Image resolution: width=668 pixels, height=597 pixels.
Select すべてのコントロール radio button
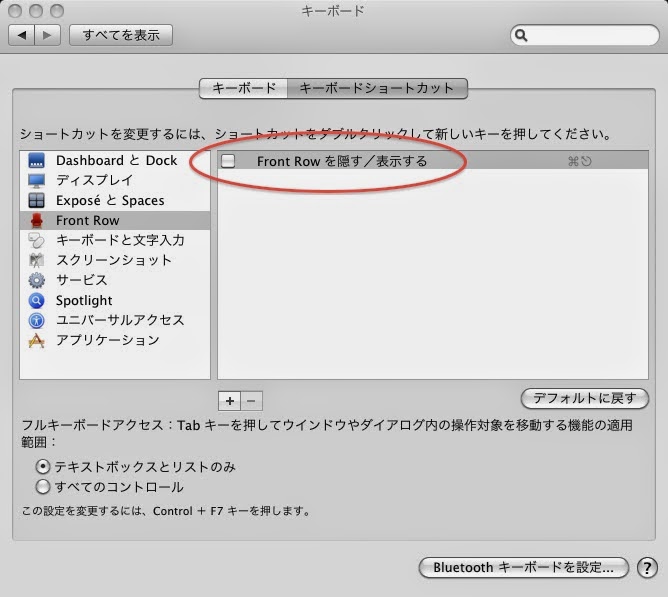(43, 487)
